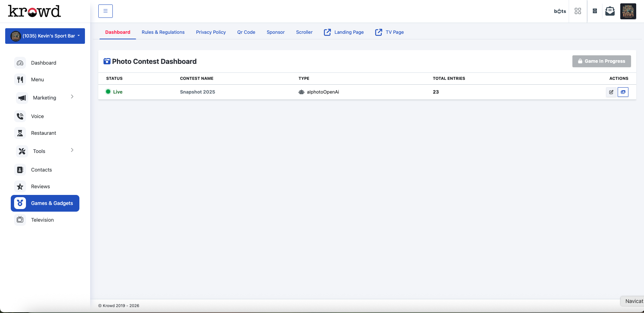Click the Voice phone icon in sidebar
The height and width of the screenshot is (313, 644).
20,116
